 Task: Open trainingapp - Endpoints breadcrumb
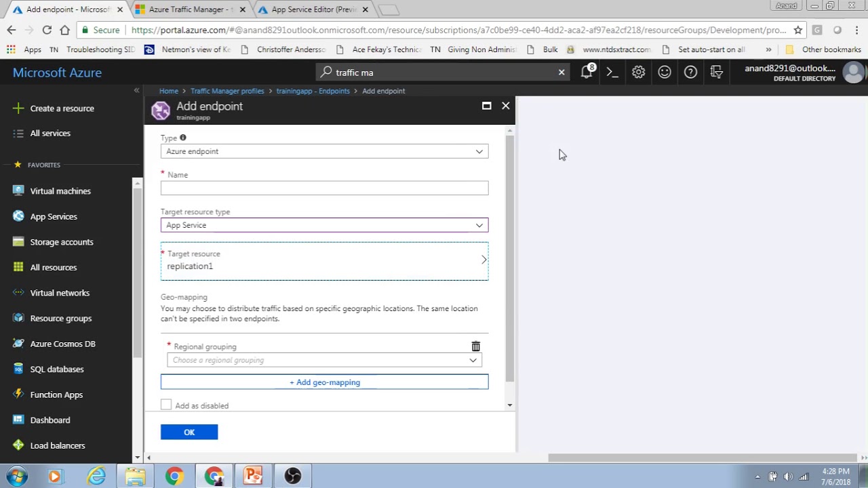(x=313, y=91)
